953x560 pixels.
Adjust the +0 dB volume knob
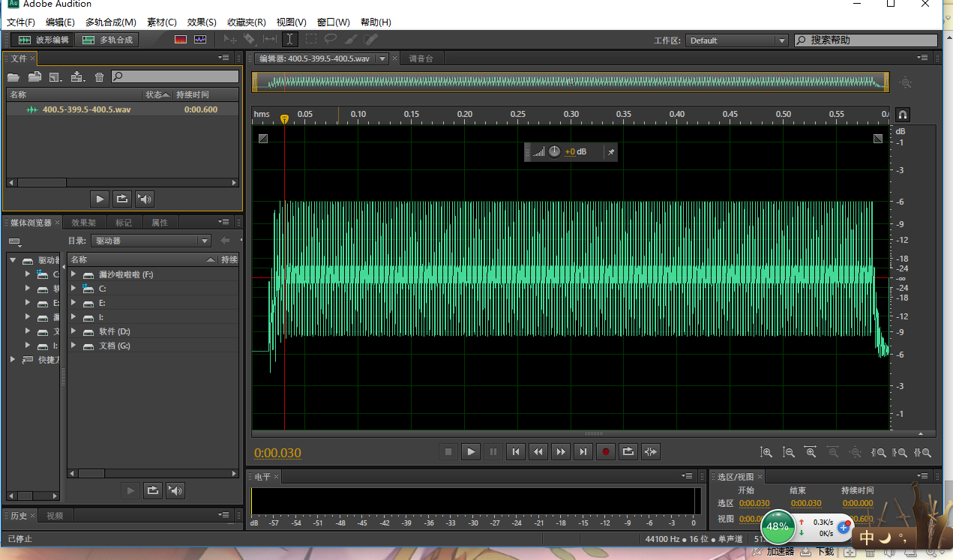coord(554,151)
